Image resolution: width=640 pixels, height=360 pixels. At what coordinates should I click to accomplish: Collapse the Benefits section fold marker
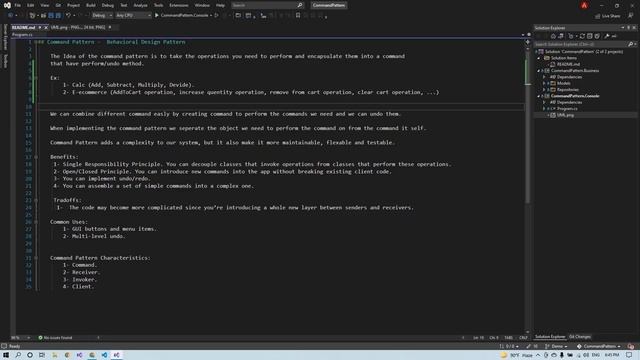(36, 157)
